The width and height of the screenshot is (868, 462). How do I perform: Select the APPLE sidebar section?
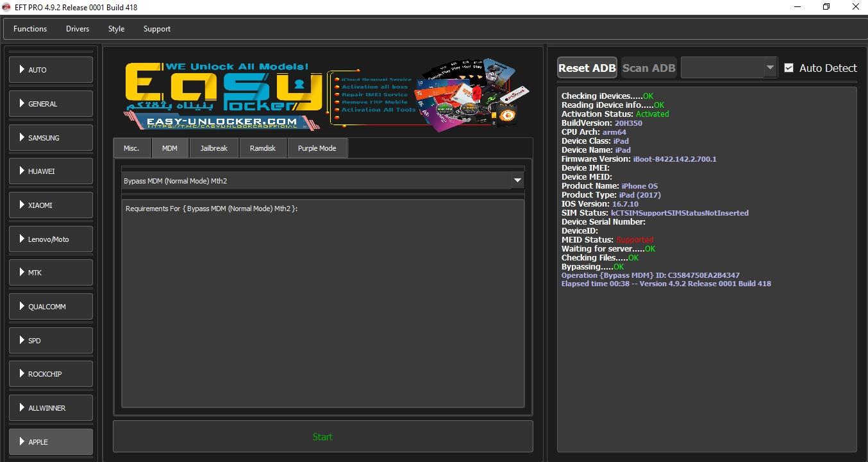click(x=51, y=442)
